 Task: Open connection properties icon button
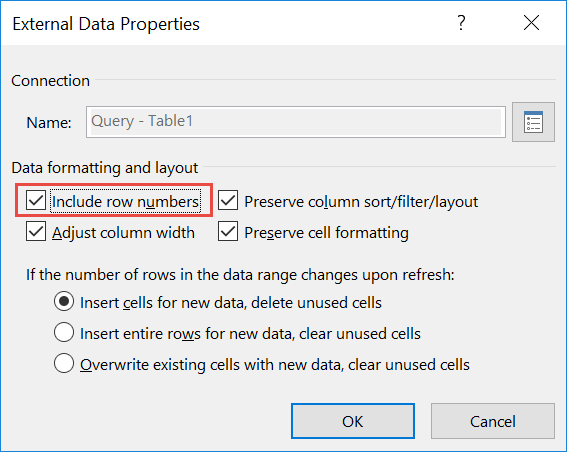pos(533,122)
